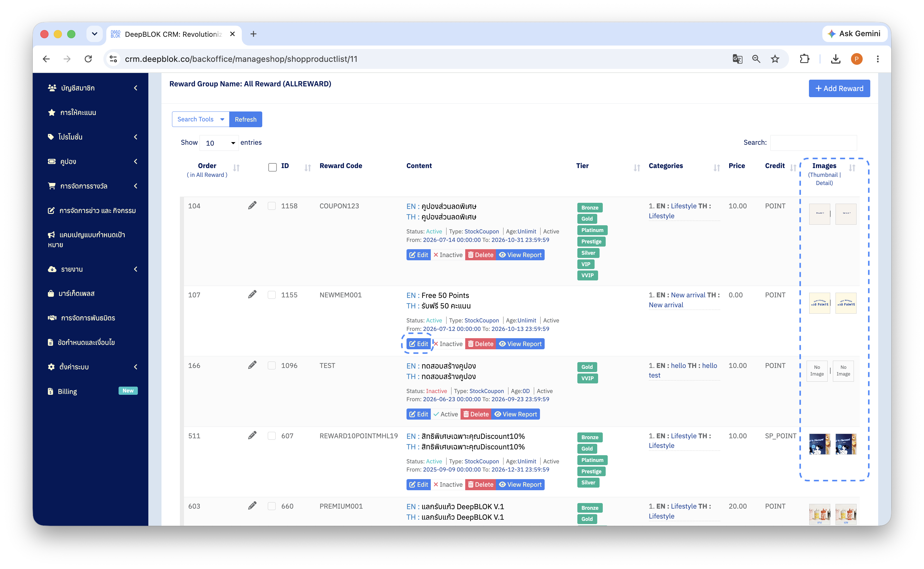Image resolution: width=924 pixels, height=569 pixels.
Task: Tick the checkbox for ID 660
Action: coord(272,506)
